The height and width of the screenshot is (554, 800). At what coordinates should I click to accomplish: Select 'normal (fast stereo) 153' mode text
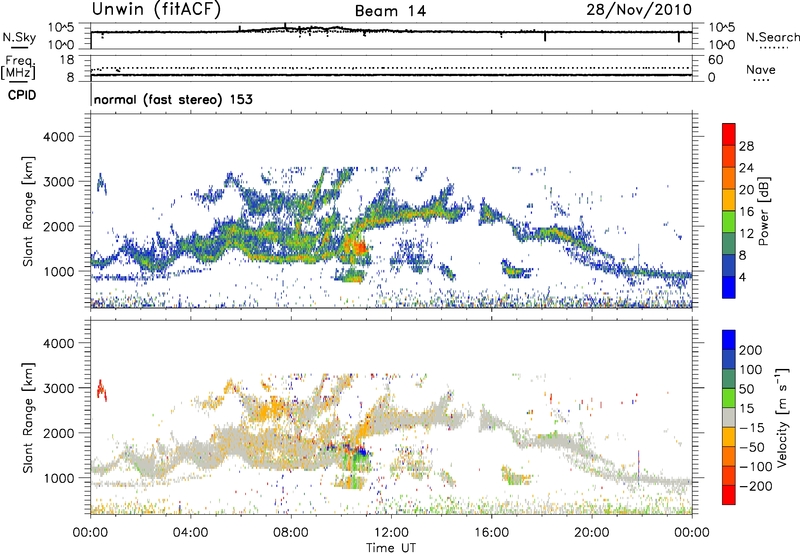point(173,99)
